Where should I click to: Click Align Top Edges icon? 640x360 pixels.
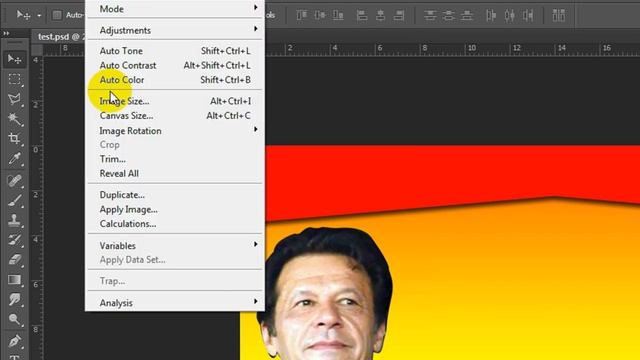[x=302, y=16]
